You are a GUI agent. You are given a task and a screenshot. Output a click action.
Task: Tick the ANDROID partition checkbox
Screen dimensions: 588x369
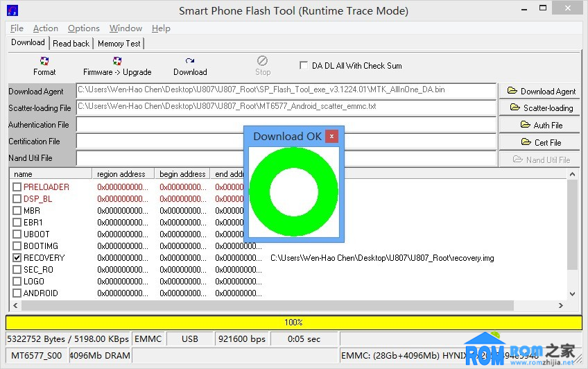click(17, 293)
